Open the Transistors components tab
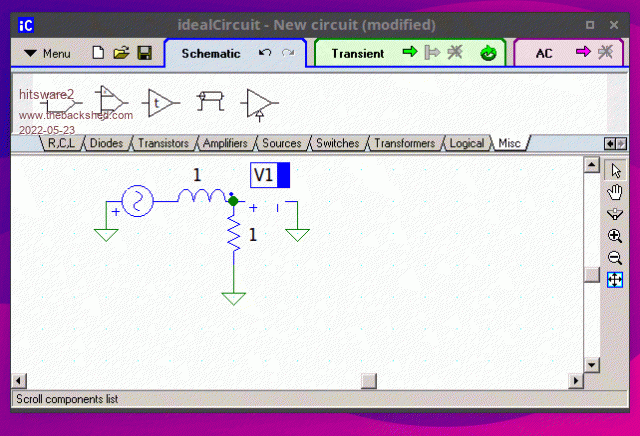640x436 pixels. [163, 144]
